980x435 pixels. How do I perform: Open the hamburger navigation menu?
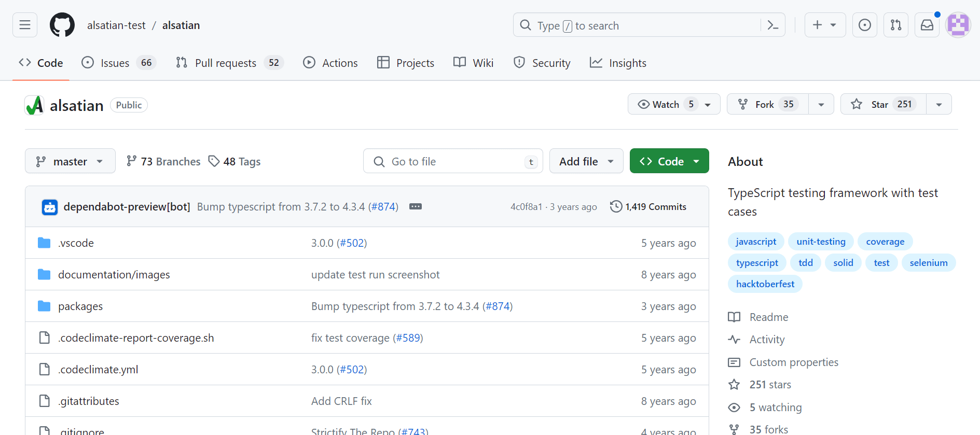(25, 25)
